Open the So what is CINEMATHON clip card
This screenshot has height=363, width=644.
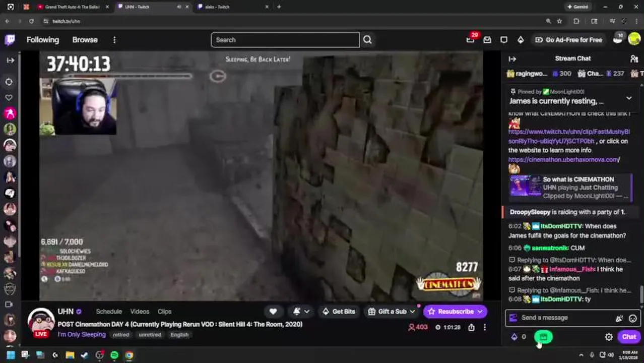[x=569, y=187]
